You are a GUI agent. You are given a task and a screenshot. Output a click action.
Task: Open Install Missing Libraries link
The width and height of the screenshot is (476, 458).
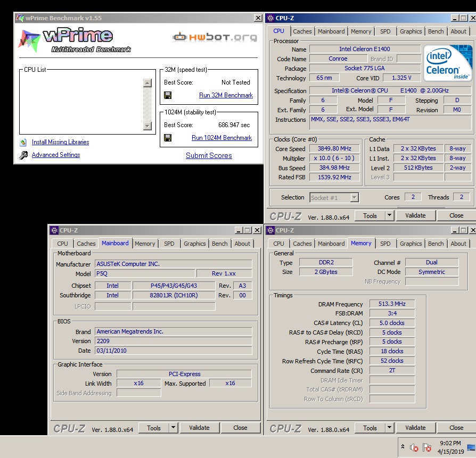point(60,142)
